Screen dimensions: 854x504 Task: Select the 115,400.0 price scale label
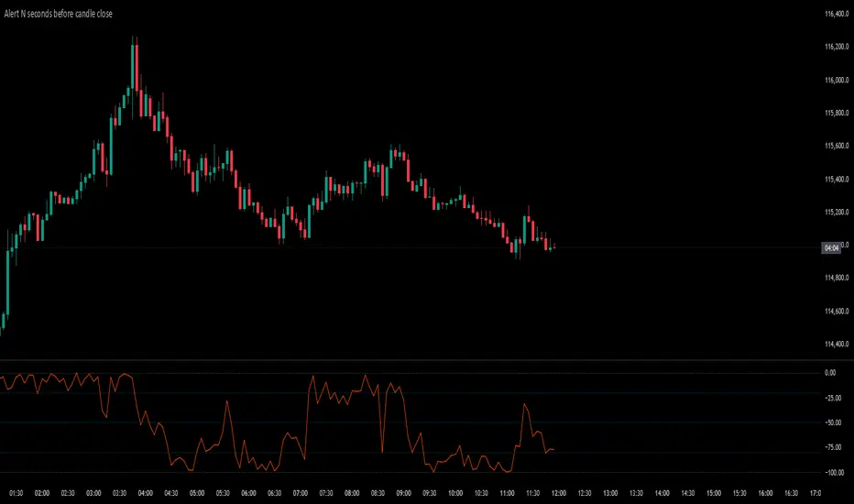[x=837, y=180]
